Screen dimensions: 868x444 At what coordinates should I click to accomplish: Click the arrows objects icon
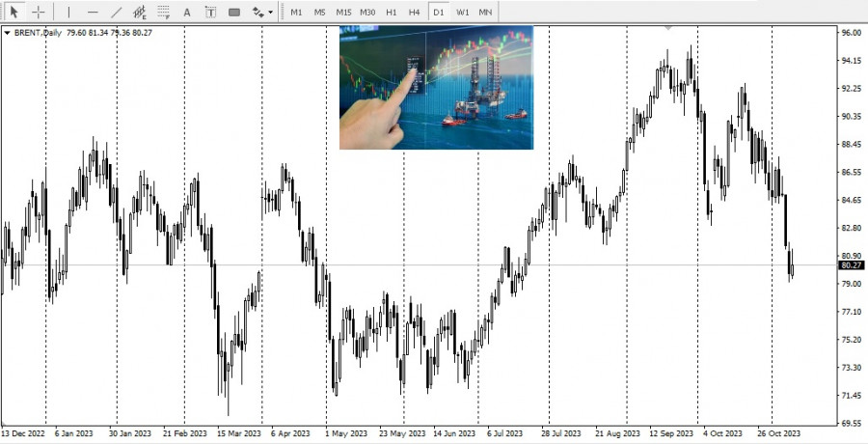[258, 12]
